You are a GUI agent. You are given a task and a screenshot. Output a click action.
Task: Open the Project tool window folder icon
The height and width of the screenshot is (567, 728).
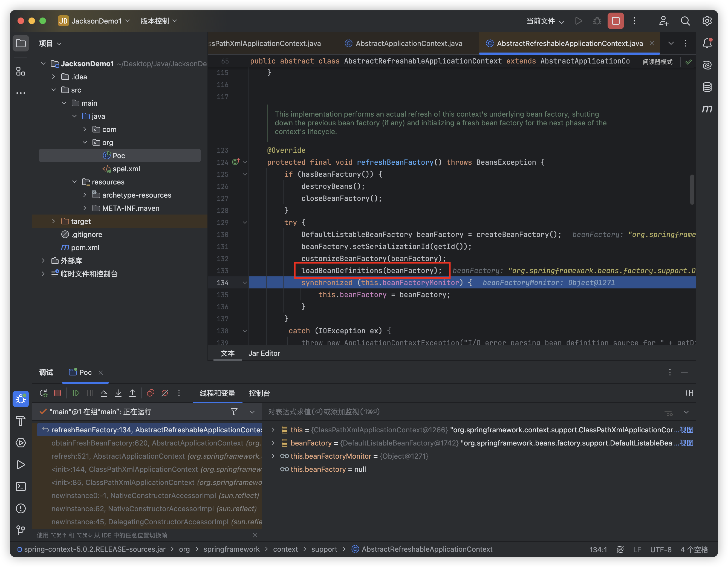(x=21, y=43)
